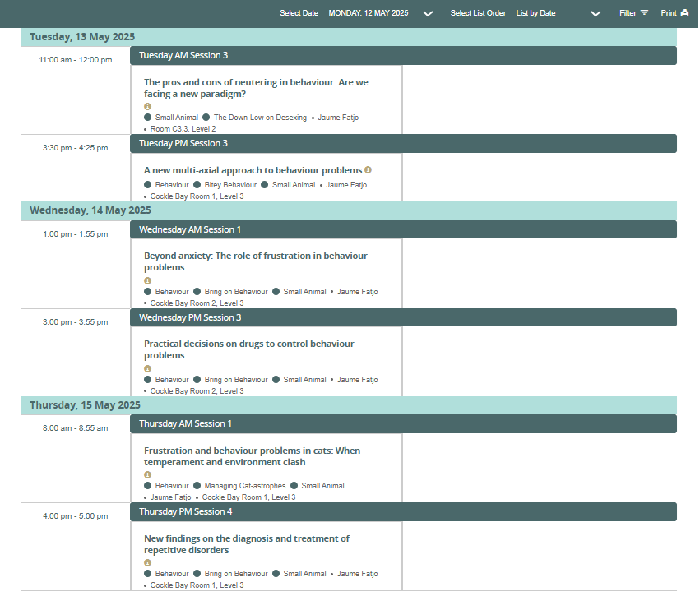Click The Down-Low on Desexing tag
Viewport: 700px width, 610px height.
click(x=259, y=118)
